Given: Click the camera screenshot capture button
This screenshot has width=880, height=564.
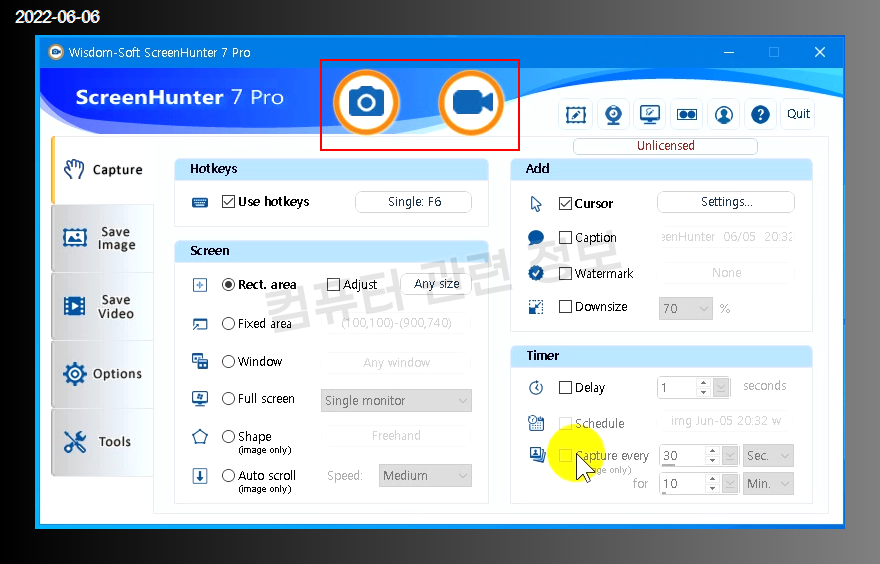Looking at the screenshot, I should [366, 103].
